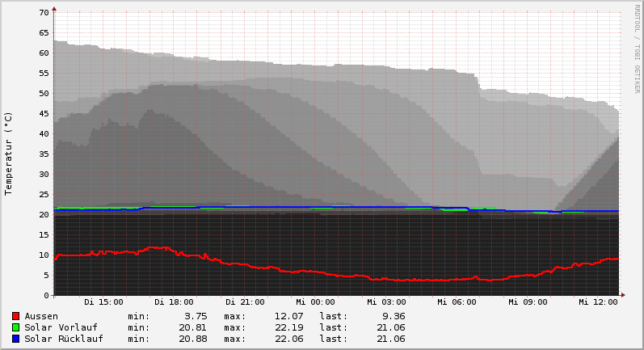Click the 'Solar Rücklauf' legend label text
644x350 pixels.
64,339
